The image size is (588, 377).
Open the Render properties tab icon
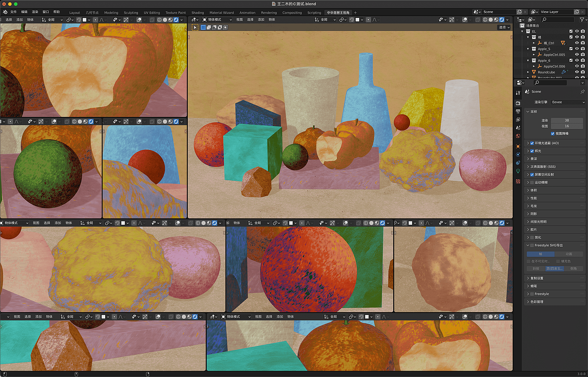(518, 103)
